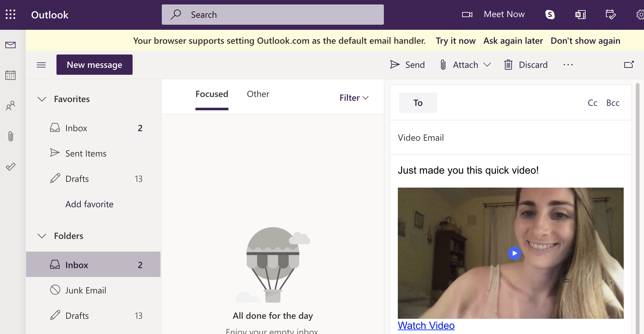
Task: Show the Bcc field
Action: tap(613, 103)
